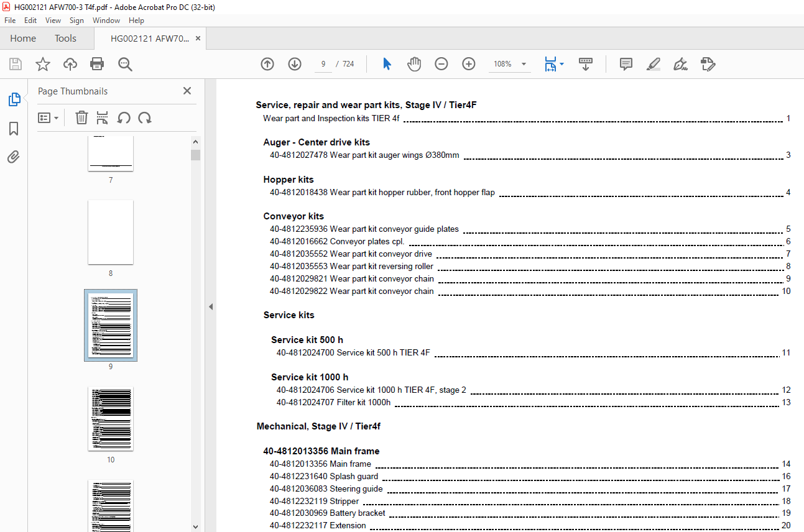
Task: Bookmark file with the star icon
Action: (42, 64)
